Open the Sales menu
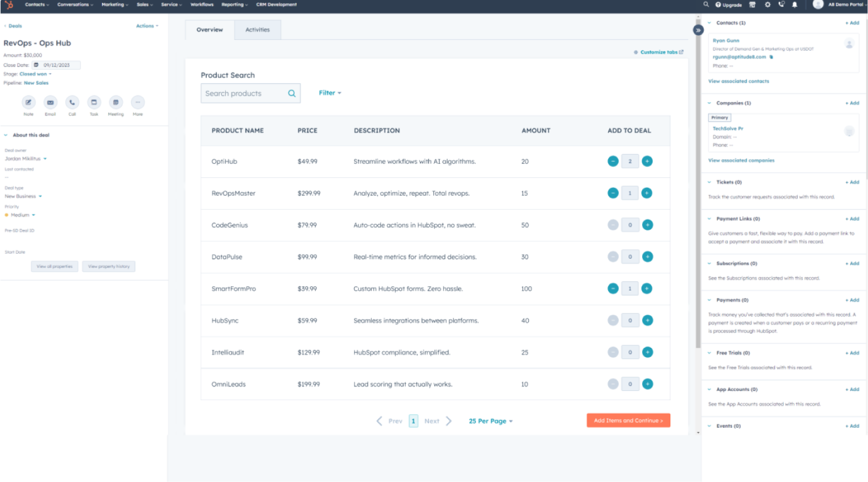This screenshot has height=482, width=868. (x=145, y=4)
